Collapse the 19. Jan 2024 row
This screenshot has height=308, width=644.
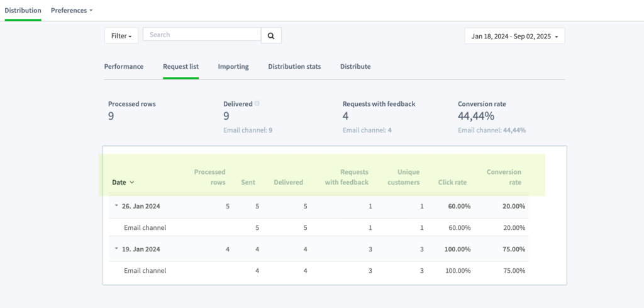pyautogui.click(x=116, y=249)
